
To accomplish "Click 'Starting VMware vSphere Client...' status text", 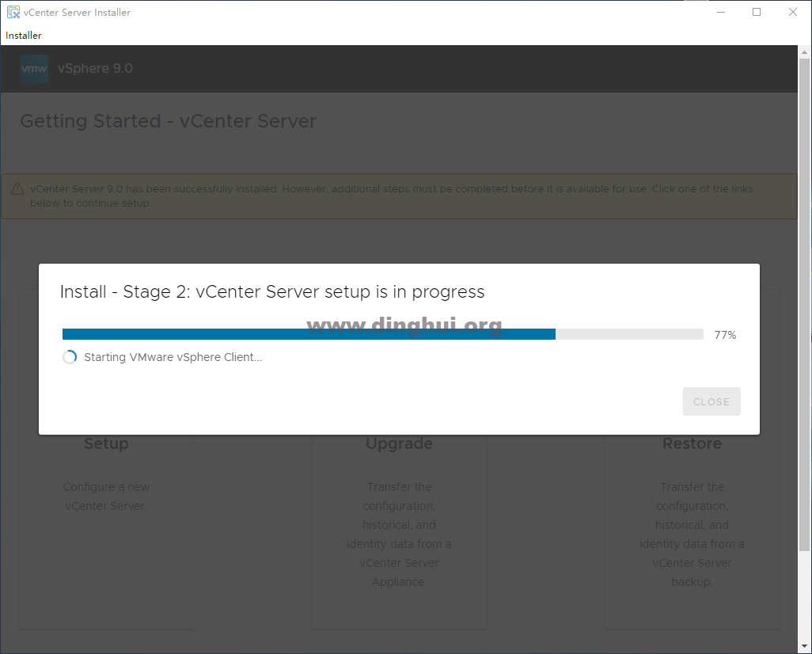I will (x=173, y=357).
